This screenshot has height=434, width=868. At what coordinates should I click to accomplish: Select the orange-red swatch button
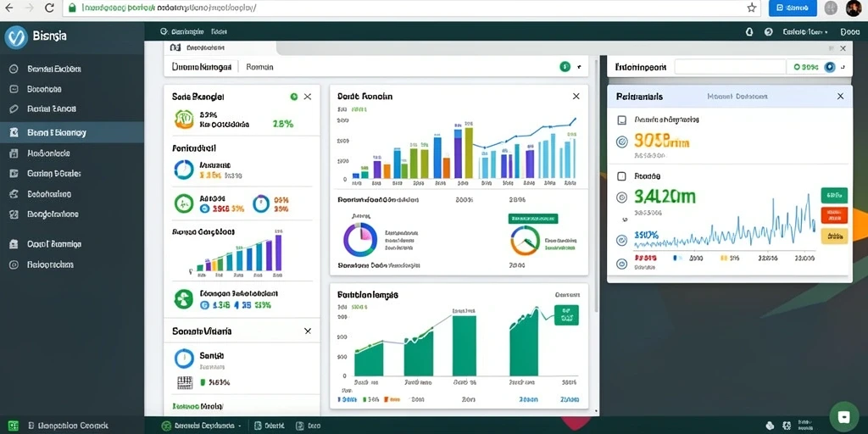pos(834,215)
